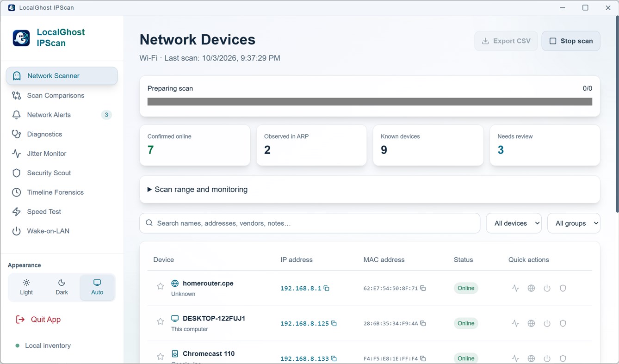Switch appearance to Dark mode
Viewport: 619px width, 364px height.
(62, 287)
